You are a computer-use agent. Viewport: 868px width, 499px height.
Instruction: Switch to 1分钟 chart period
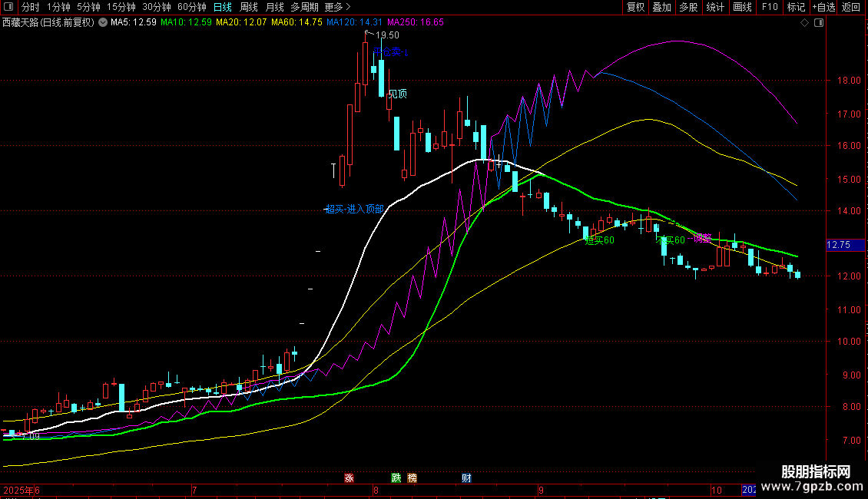click(x=58, y=7)
